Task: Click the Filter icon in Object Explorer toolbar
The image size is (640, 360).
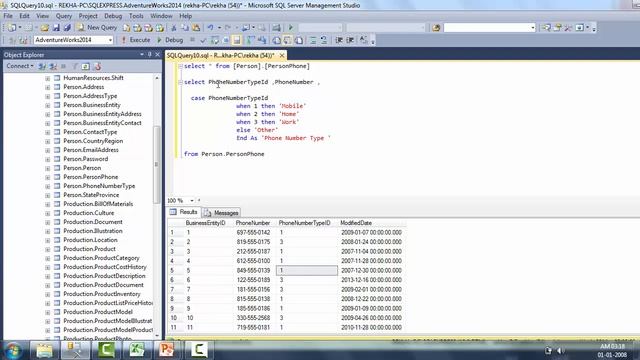Action: (75, 66)
